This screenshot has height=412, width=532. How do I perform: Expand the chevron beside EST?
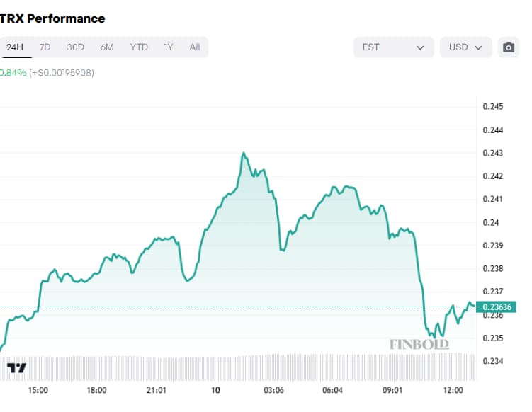click(x=421, y=47)
